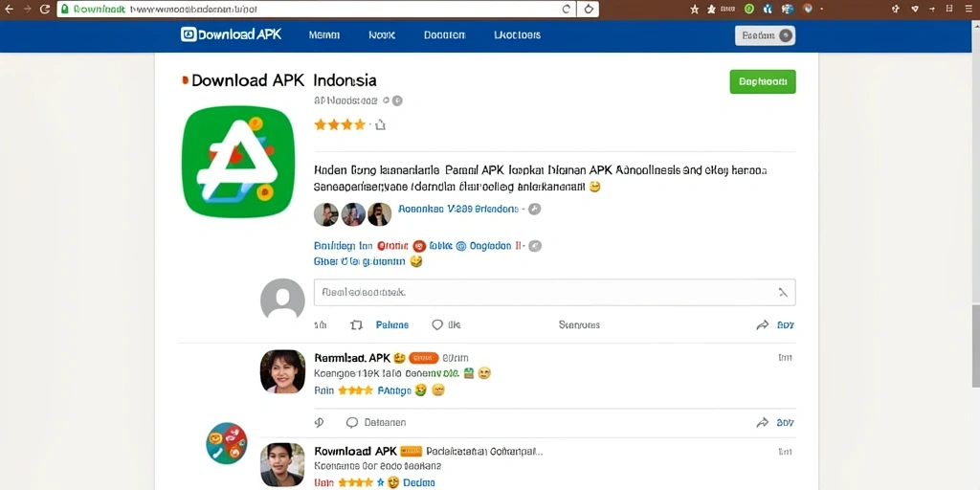Viewport: 980px width, 490px height.
Task: Click the second review's Rownload APK title
Action: pyautogui.click(x=355, y=452)
